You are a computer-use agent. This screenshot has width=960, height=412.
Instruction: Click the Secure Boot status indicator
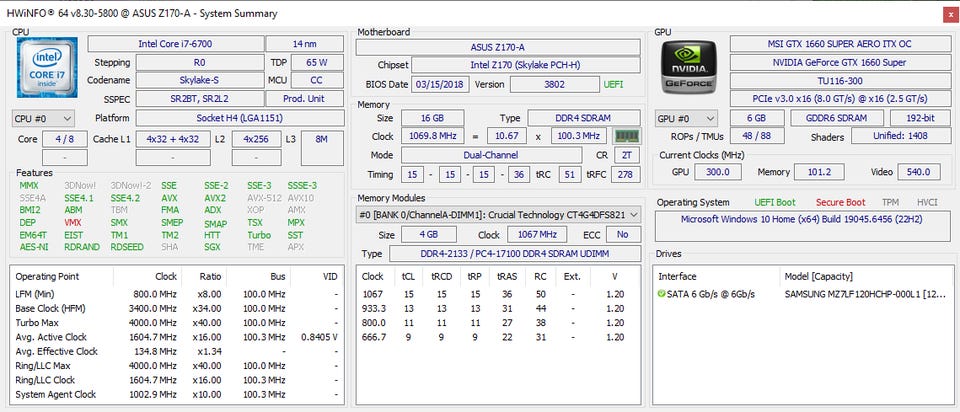(x=840, y=202)
